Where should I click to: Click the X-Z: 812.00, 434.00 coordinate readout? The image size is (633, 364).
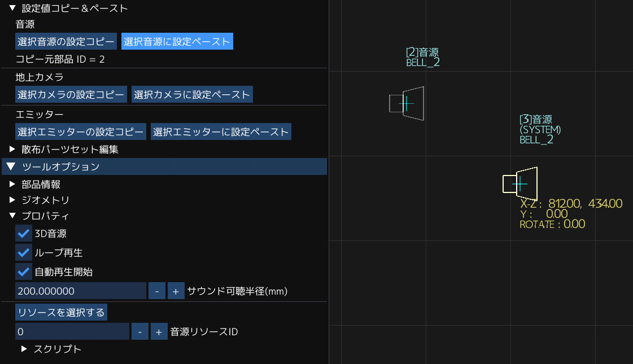click(571, 203)
